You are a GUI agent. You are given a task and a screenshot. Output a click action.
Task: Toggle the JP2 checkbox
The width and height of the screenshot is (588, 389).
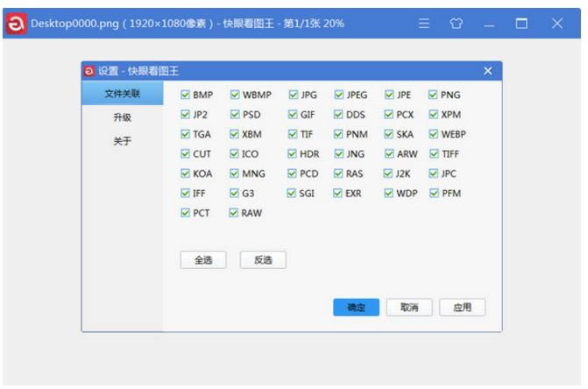point(185,114)
